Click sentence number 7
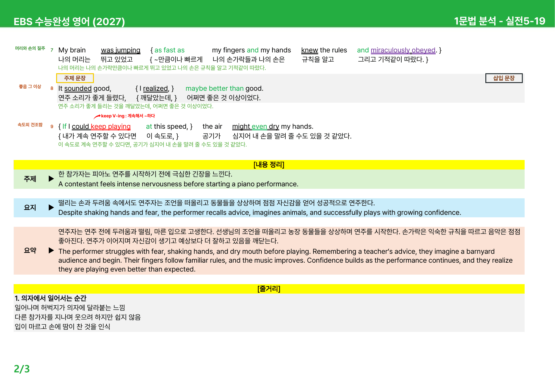 click(52, 50)
